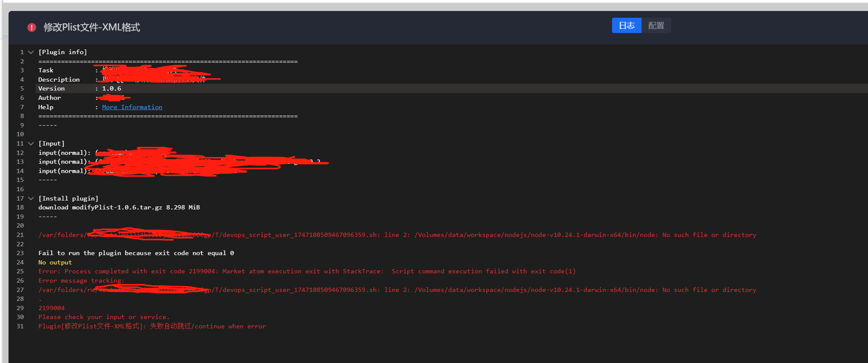The width and height of the screenshot is (868, 363).
Task: Click the 'Please check your input' line
Action: 104,317
